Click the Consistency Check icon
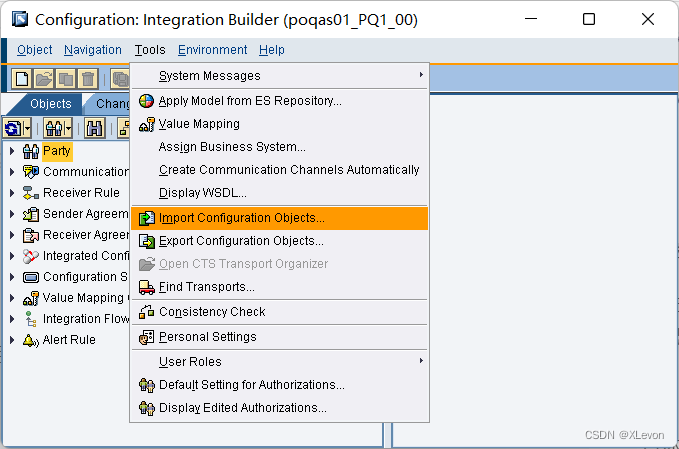679x449 pixels. pyautogui.click(x=147, y=312)
